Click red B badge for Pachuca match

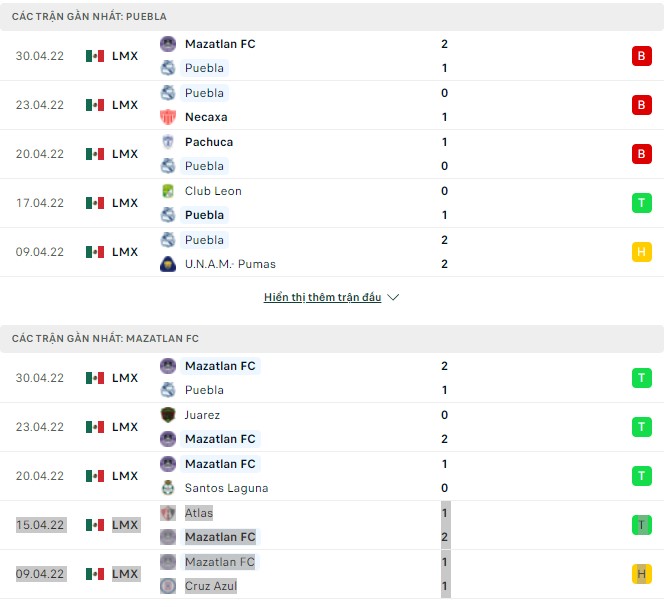tap(640, 154)
